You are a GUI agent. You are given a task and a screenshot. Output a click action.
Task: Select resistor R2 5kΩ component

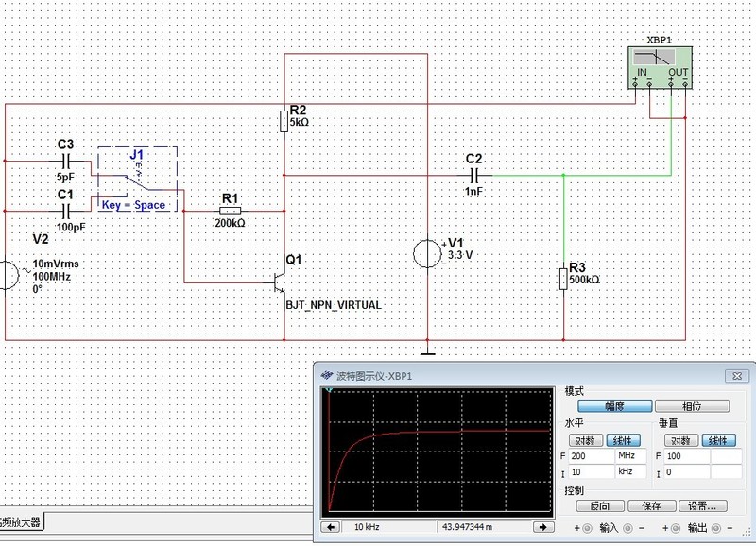[283, 121]
